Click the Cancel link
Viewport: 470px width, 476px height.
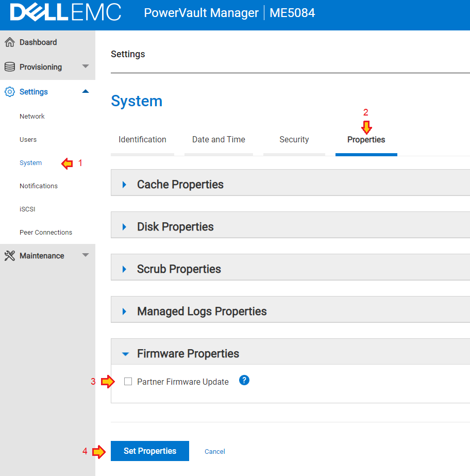coord(215,451)
